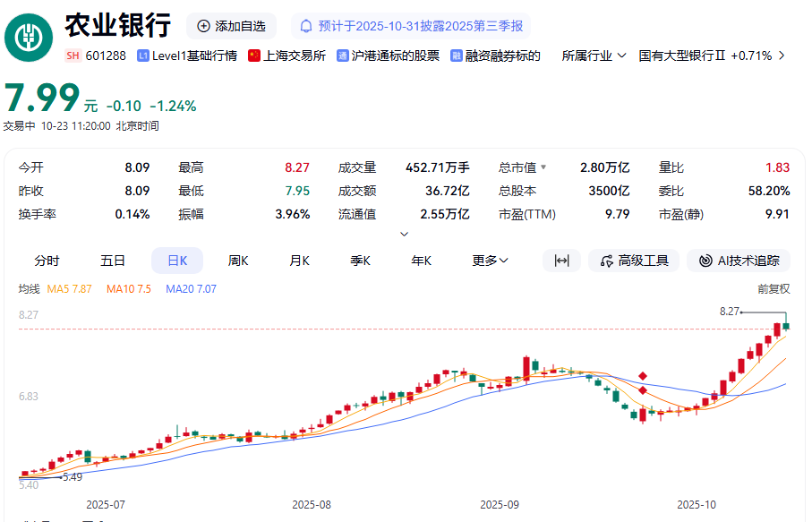Expand more stock data with the chevron

tap(404, 234)
